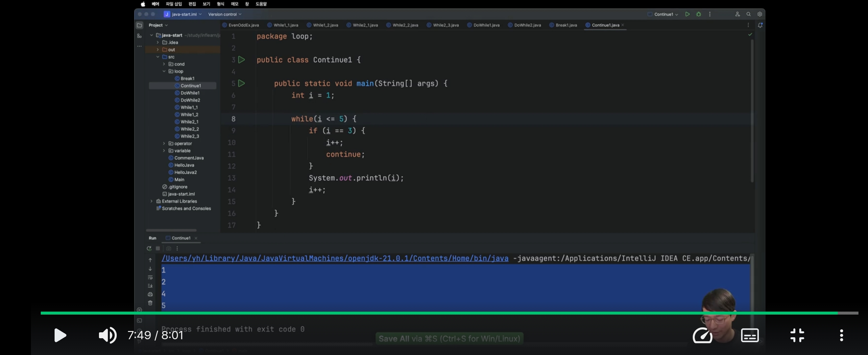The height and width of the screenshot is (355, 868).
Task: Mute the video volume
Action: pyautogui.click(x=108, y=335)
